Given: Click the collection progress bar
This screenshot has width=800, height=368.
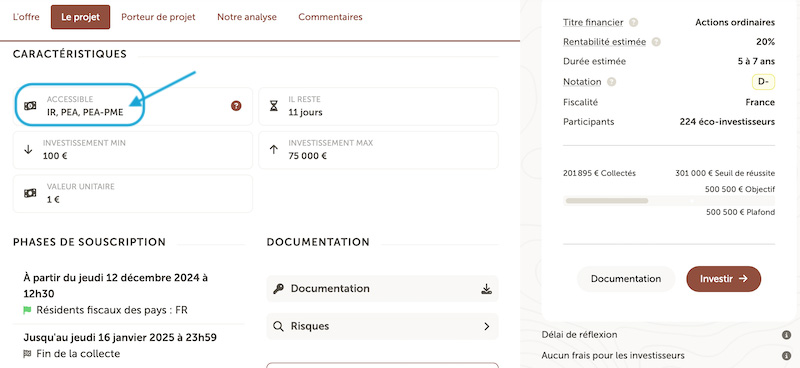Looking at the screenshot, I should coord(669,201).
